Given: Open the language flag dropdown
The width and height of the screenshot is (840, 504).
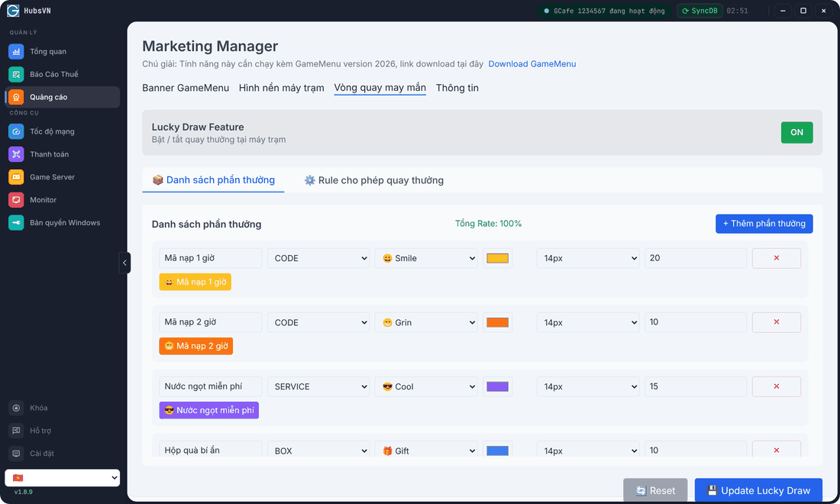Looking at the screenshot, I should coord(62,478).
